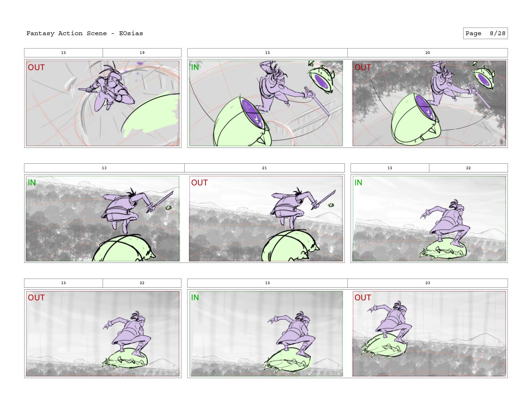Image resolution: width=532 pixels, height=412 pixels.
Task: Click the green IN label in shot 23
Action: pos(195,298)
